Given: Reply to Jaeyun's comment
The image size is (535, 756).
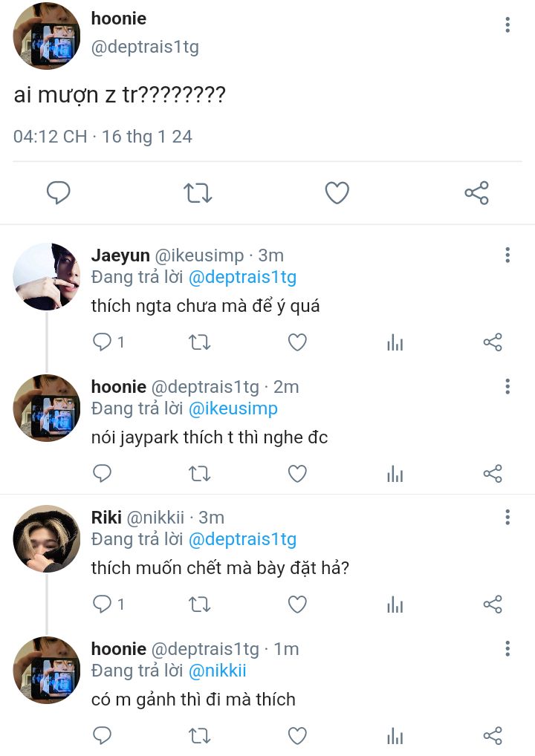Looking at the screenshot, I should pos(102,342).
